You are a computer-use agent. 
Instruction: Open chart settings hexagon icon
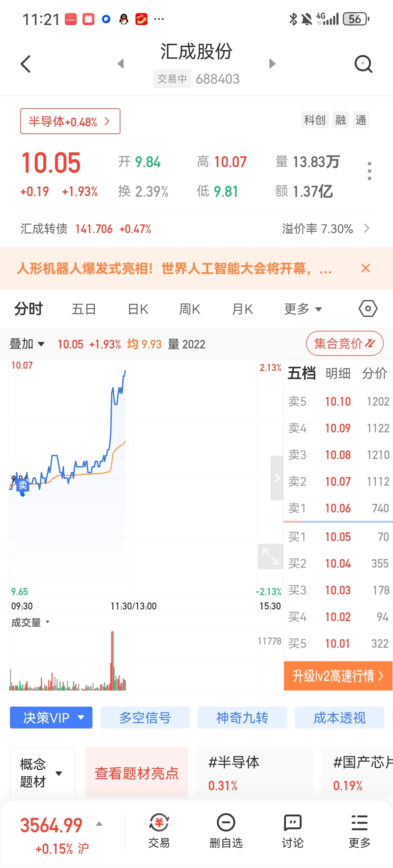(x=368, y=309)
